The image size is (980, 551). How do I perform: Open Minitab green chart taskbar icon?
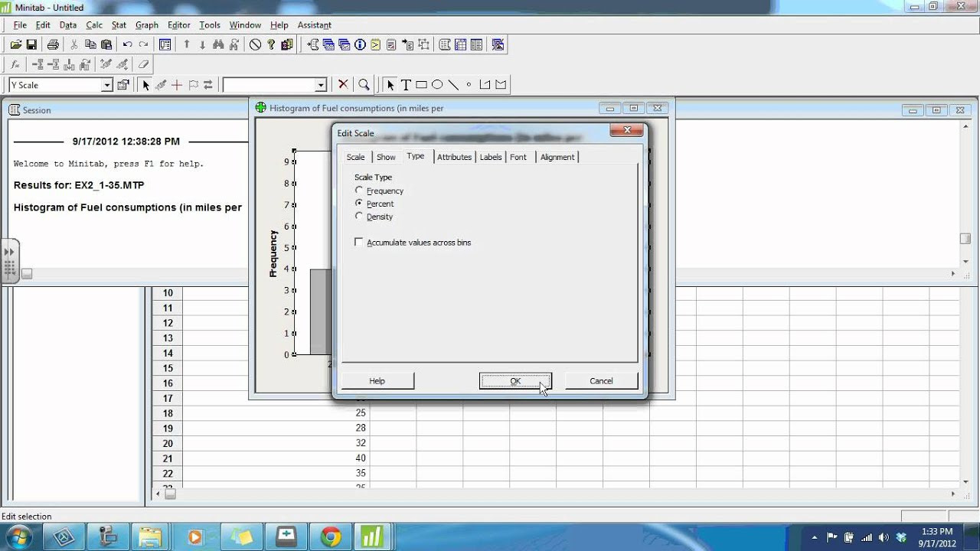point(372,537)
